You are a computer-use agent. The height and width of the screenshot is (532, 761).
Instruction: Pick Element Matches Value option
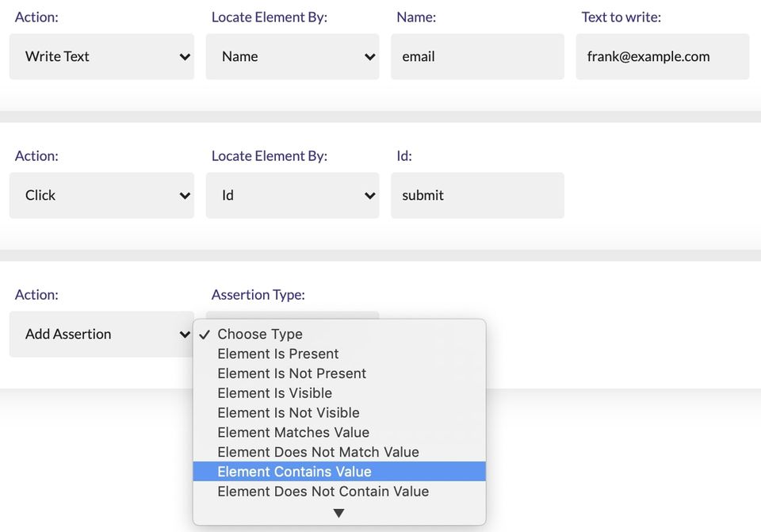[x=293, y=432]
